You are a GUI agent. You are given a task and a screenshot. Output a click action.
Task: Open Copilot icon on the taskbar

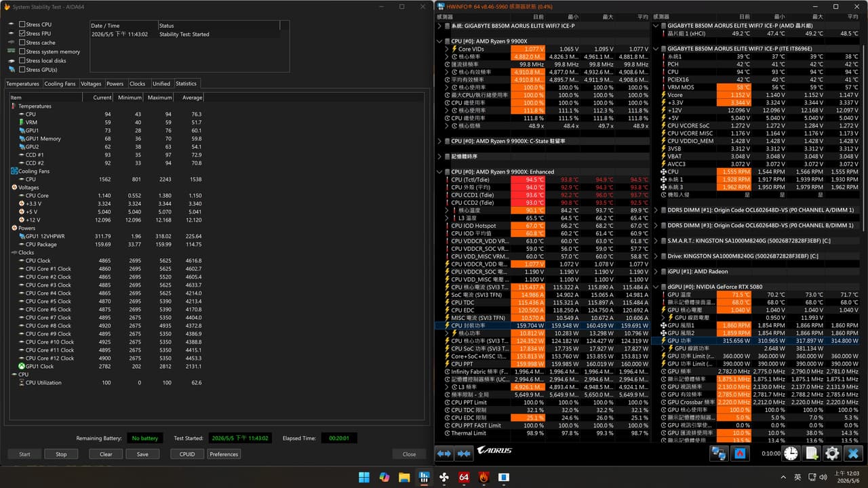[x=384, y=476]
